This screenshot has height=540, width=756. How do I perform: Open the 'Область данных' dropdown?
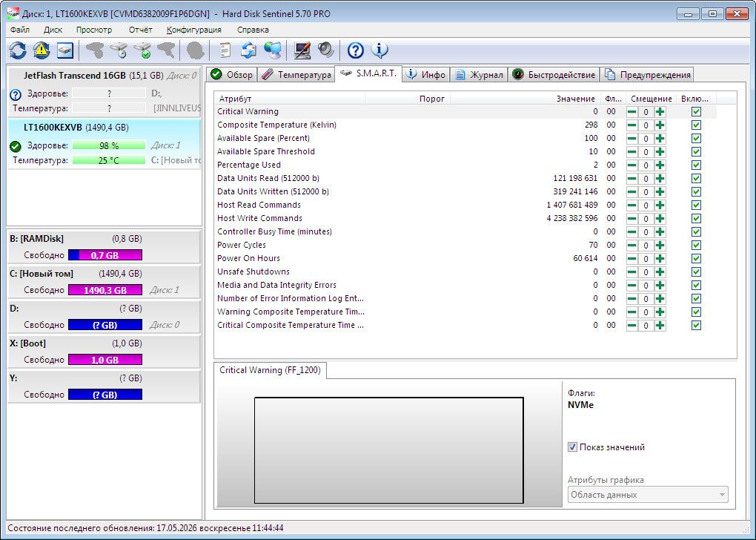point(648,495)
